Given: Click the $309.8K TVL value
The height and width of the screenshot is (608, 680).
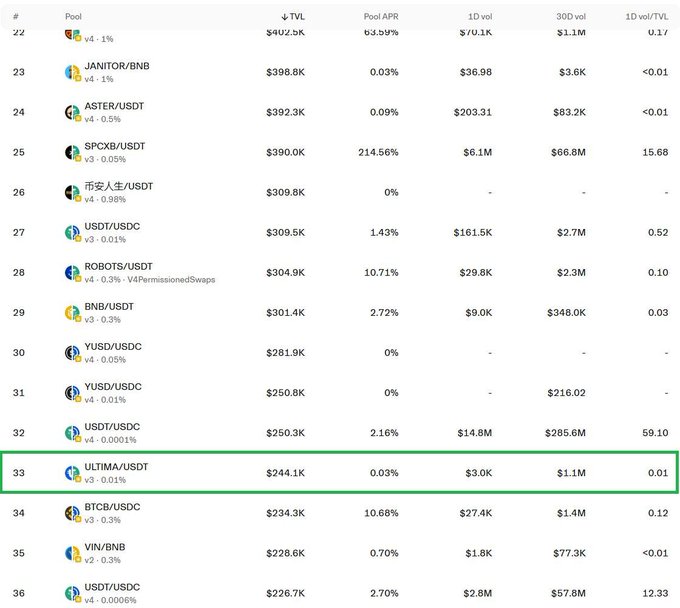Looking at the screenshot, I should (x=285, y=192).
